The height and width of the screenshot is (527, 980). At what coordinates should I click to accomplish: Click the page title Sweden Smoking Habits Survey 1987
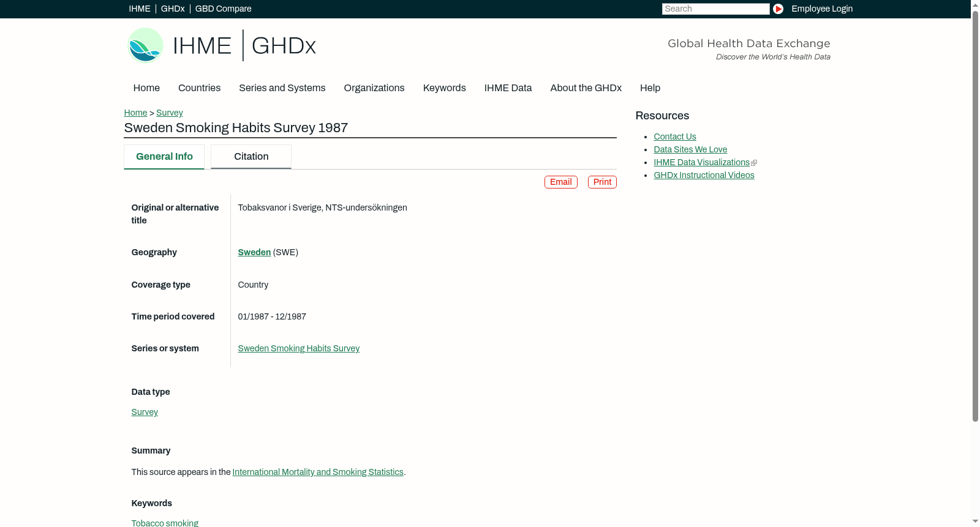pyautogui.click(x=236, y=128)
